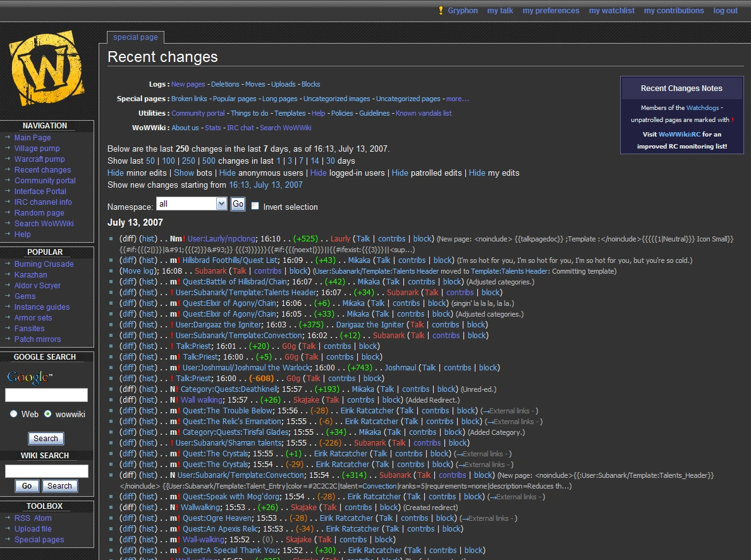Open Random page in navigation
The width and height of the screenshot is (751, 560).
click(39, 213)
